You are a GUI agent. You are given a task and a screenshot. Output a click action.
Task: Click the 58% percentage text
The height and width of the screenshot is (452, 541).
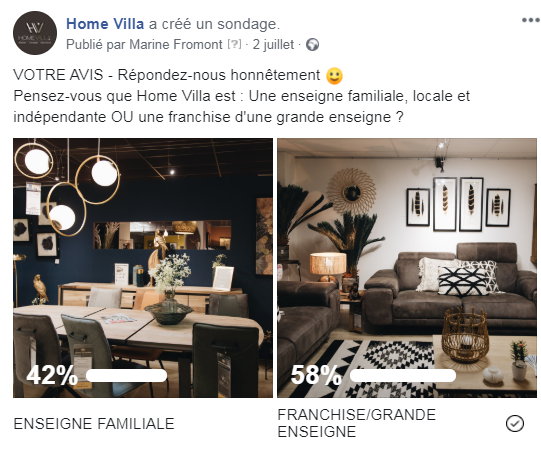[x=316, y=375]
